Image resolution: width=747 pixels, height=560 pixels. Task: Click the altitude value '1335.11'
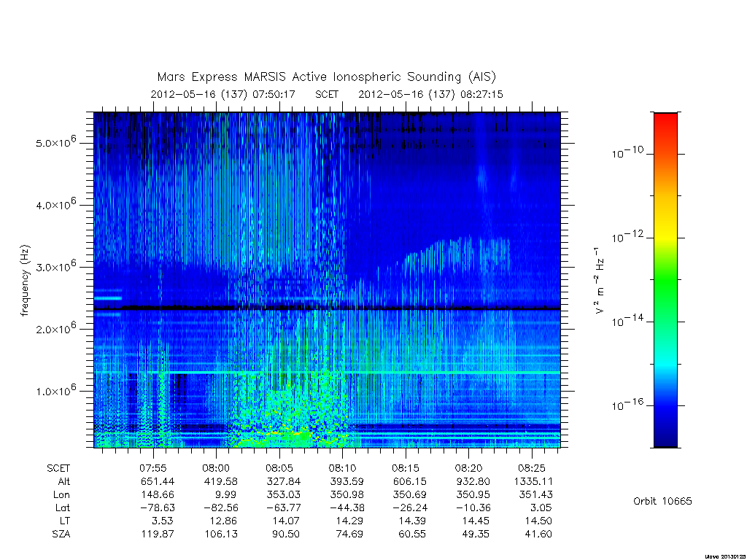pos(533,481)
